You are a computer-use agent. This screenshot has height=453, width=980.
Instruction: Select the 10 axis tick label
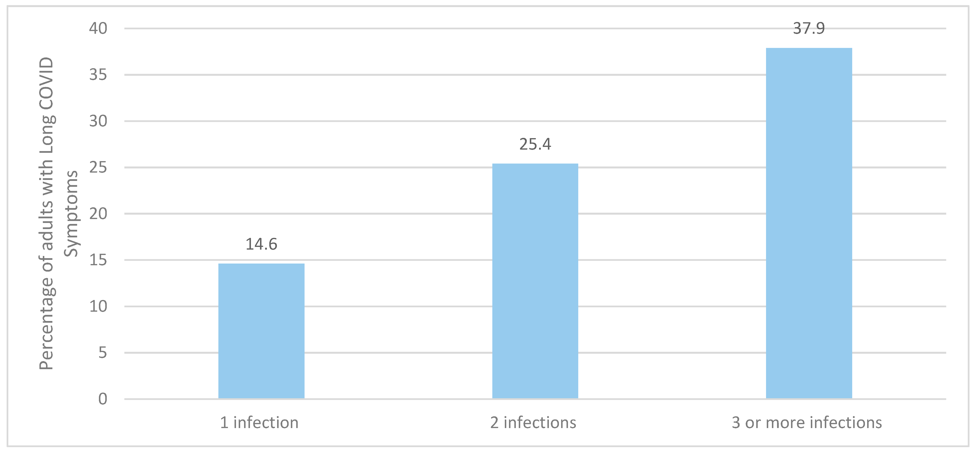point(98,306)
